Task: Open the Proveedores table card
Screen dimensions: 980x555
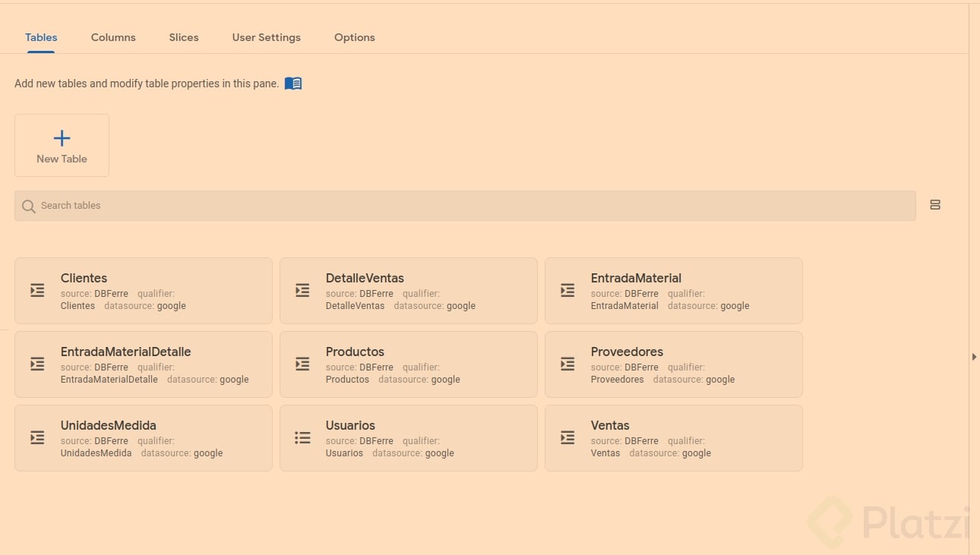Action: tap(673, 364)
